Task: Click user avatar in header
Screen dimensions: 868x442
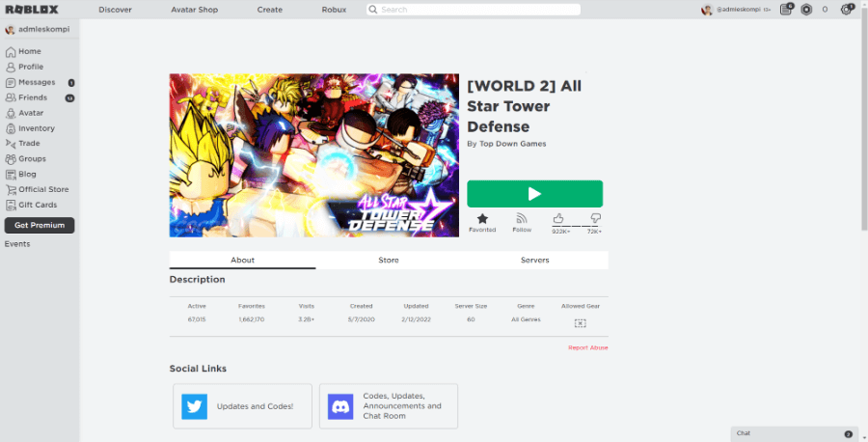Action: [x=707, y=10]
